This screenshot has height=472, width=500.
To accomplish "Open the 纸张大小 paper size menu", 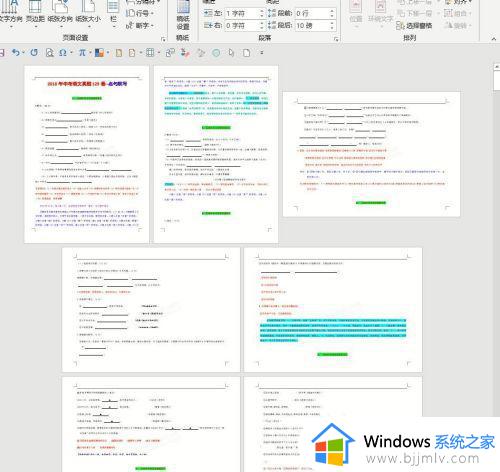I will [88, 13].
